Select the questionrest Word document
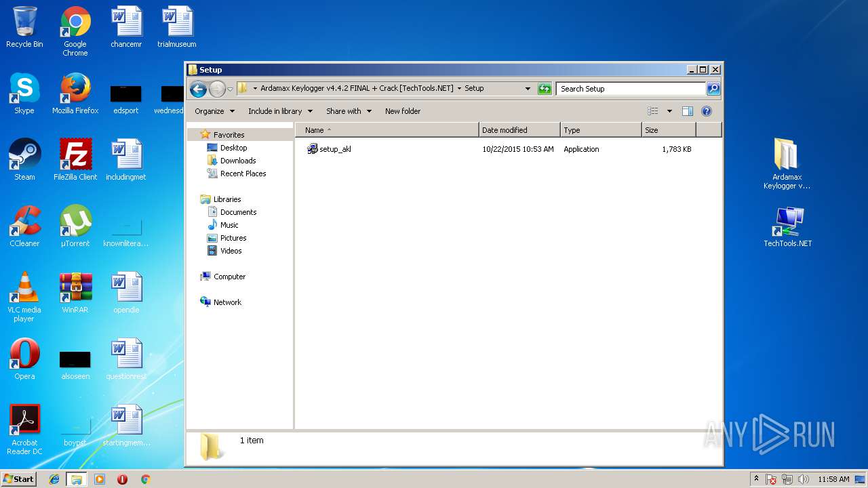868x488 pixels. [x=126, y=359]
